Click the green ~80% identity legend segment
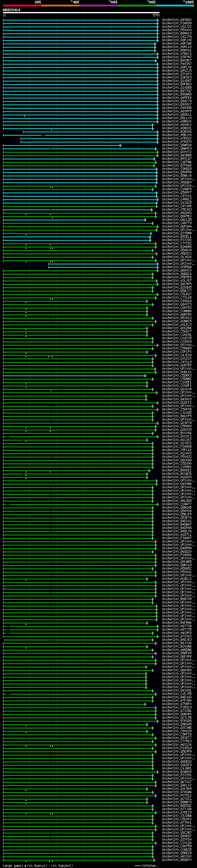The image size is (197, 868). tap(137, 6)
